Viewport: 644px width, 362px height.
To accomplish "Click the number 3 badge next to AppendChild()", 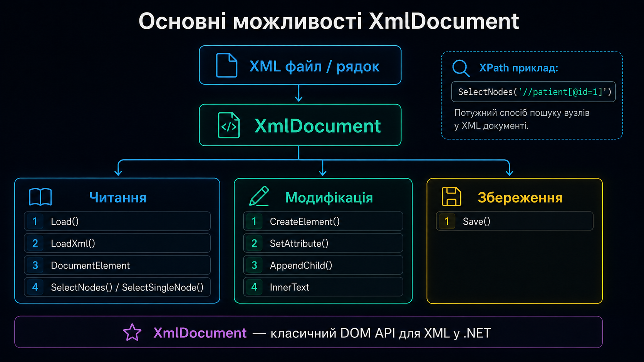I will coord(254,265).
